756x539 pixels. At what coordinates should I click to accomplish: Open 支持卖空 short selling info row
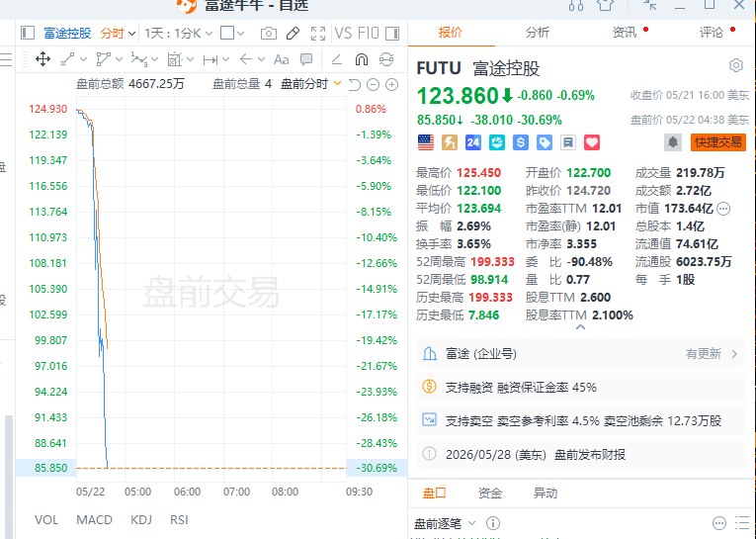coord(580,420)
